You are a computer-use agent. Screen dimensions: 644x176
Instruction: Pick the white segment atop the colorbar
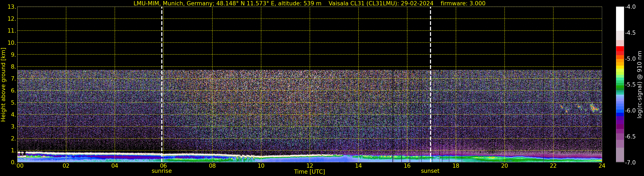pos(620,19)
